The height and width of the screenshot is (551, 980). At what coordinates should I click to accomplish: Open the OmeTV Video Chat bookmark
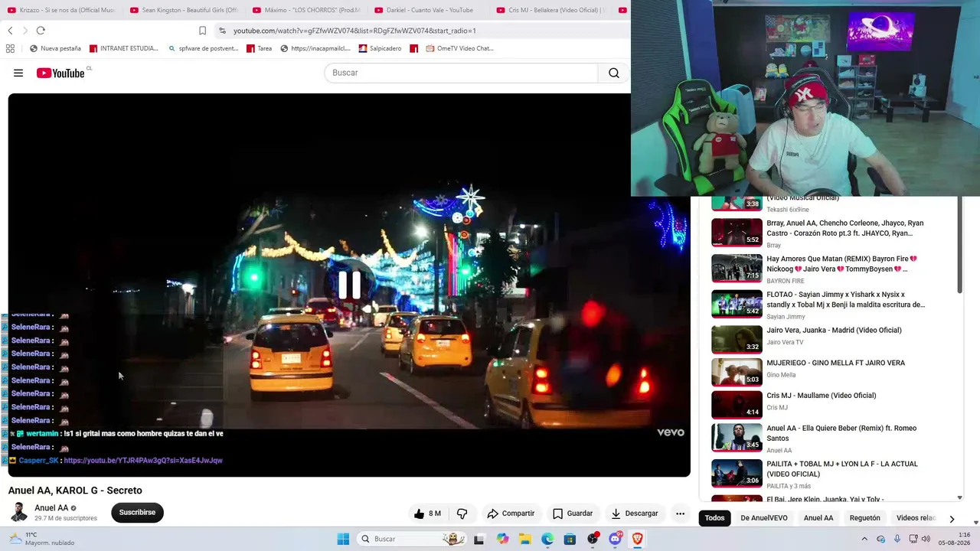[459, 48]
